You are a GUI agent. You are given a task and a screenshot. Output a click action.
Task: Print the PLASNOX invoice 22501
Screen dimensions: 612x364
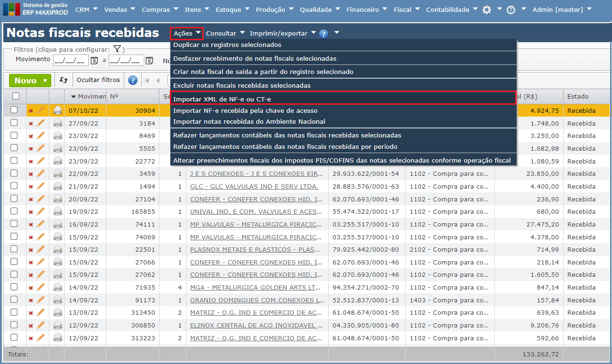coord(58,249)
